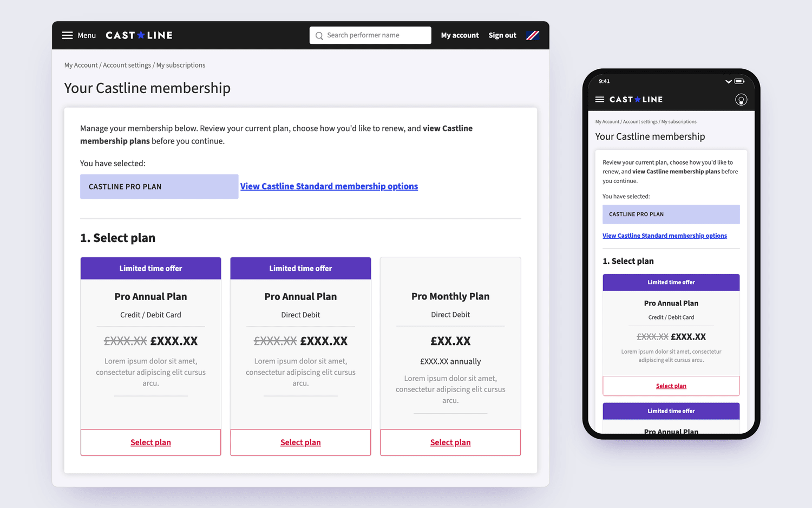View Castline Standard membership options link
The height and width of the screenshot is (508, 812).
point(329,186)
